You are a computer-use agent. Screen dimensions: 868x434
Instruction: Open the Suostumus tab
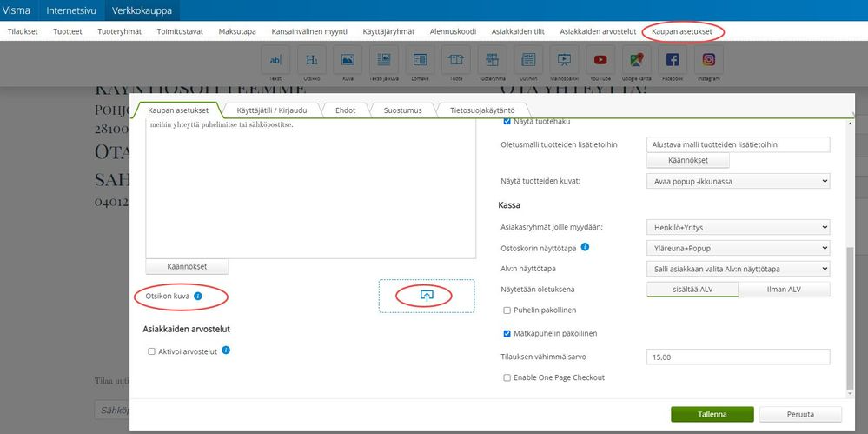403,110
